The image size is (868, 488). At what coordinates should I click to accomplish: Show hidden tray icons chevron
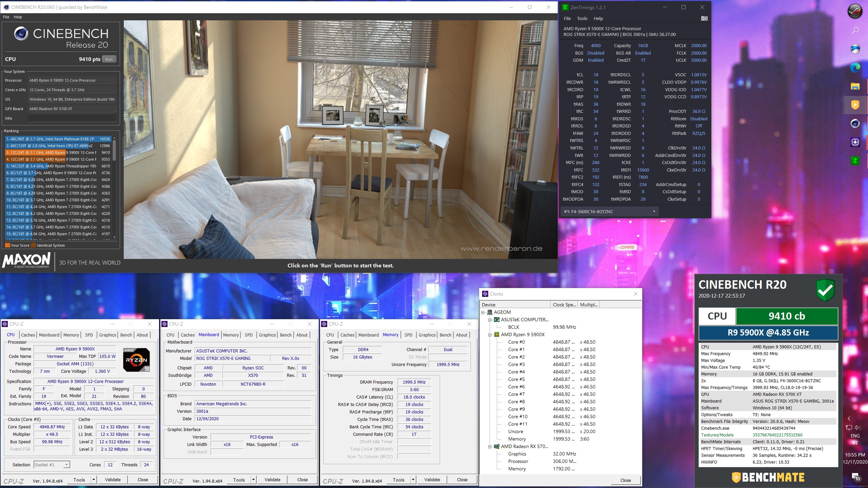849,419
